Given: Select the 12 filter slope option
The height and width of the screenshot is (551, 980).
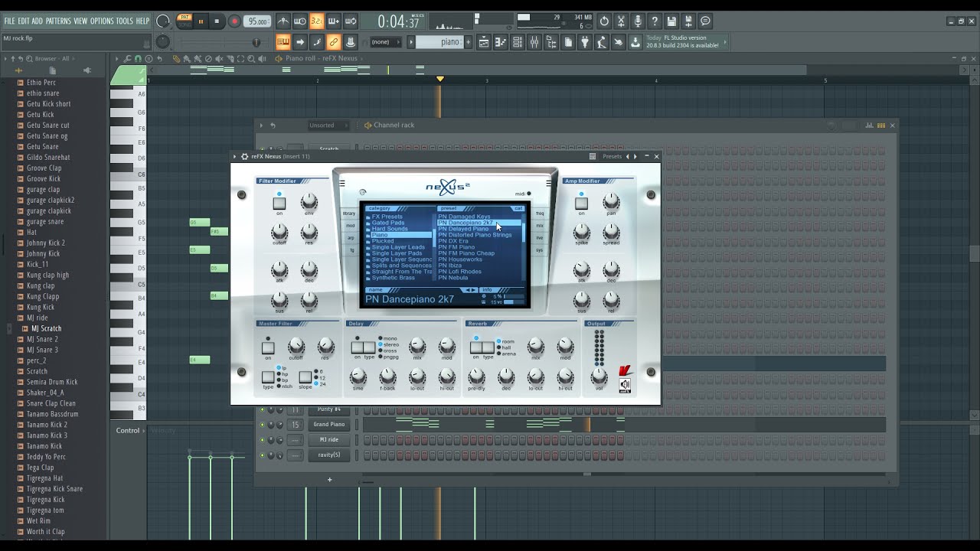Looking at the screenshot, I should pos(320,377).
